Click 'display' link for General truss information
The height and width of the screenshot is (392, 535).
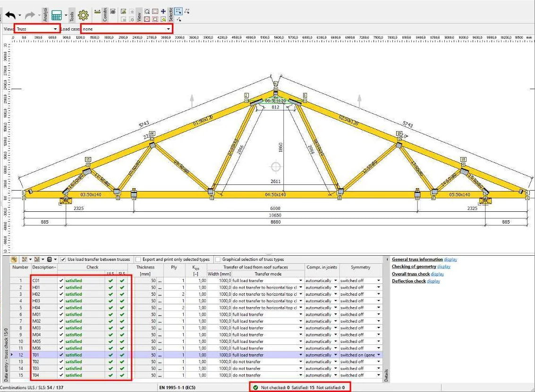point(450,259)
